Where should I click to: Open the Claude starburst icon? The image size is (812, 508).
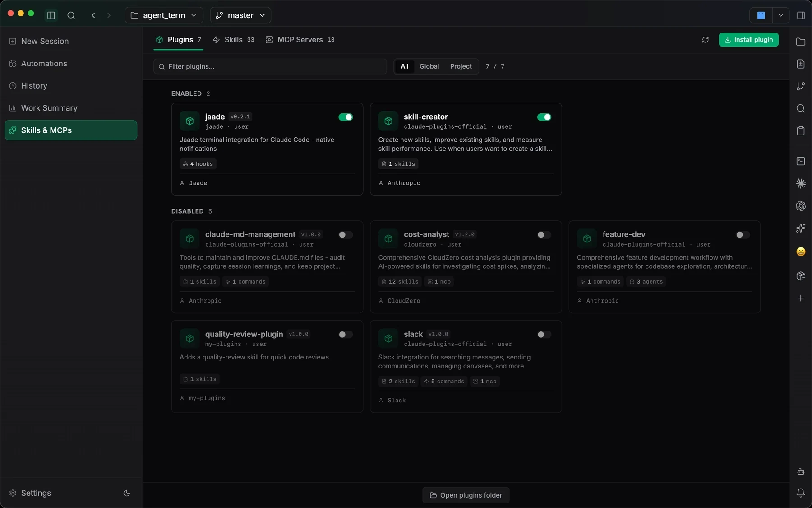[x=801, y=183]
